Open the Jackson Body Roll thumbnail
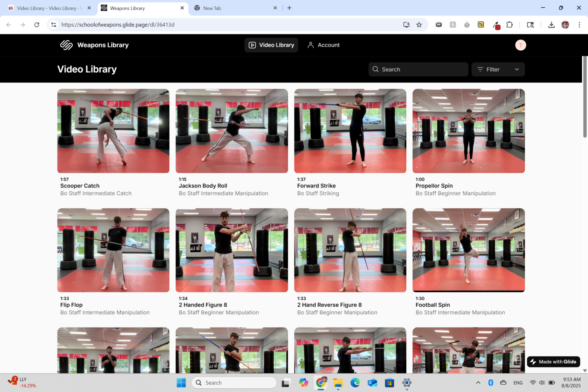The image size is (588, 392). (x=232, y=131)
